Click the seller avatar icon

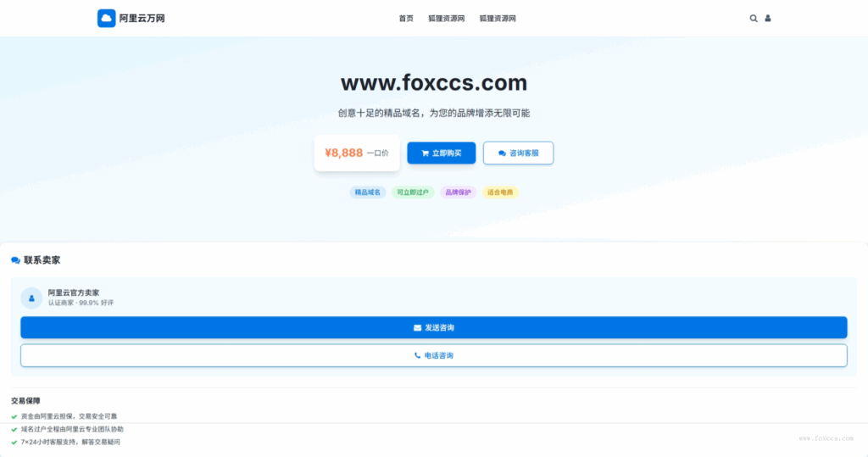point(31,298)
